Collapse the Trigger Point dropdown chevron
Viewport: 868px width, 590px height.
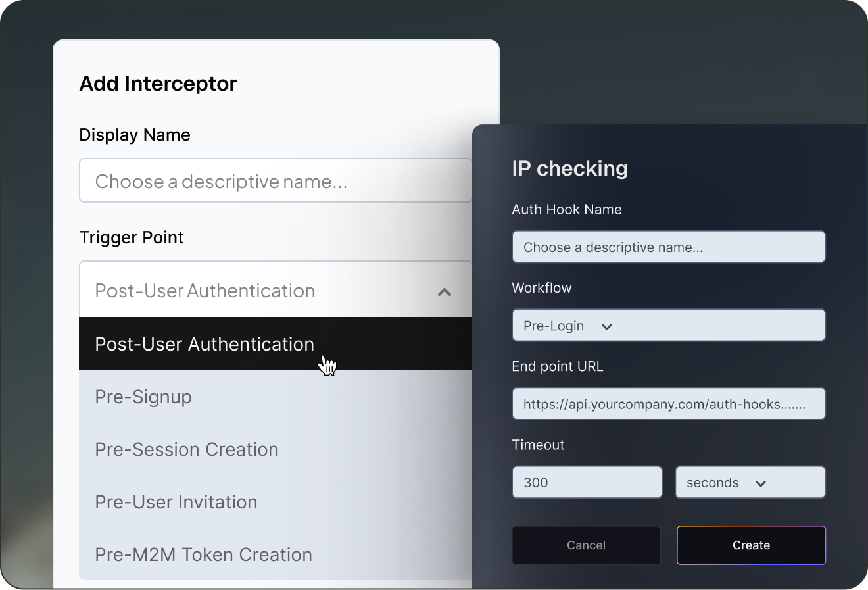pyautogui.click(x=445, y=291)
